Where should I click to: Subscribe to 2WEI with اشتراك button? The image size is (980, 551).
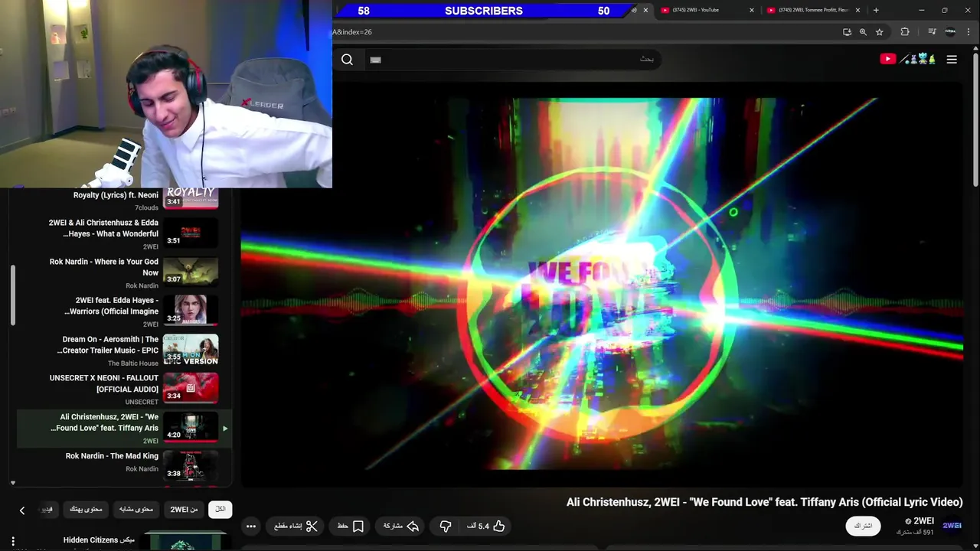point(863,526)
